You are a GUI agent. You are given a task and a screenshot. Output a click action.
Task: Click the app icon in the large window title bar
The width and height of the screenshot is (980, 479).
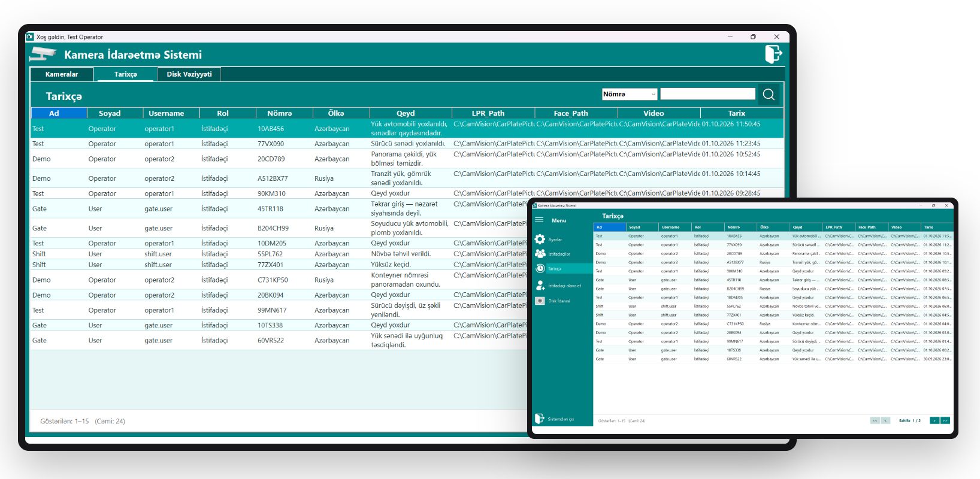point(30,37)
